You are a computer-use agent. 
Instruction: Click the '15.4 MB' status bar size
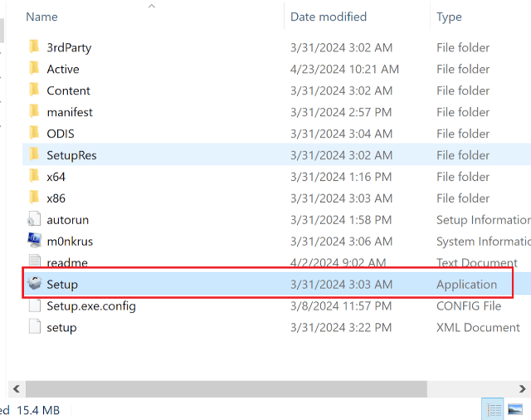(x=38, y=410)
